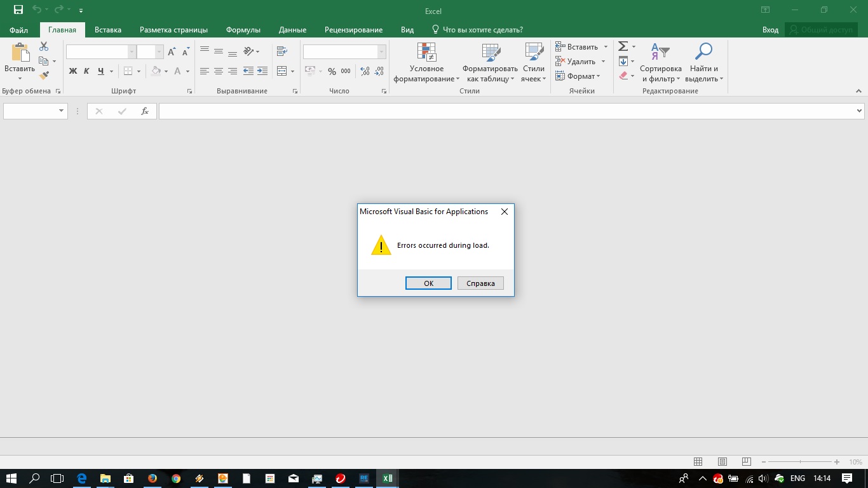
Task: Toggle Center horizontal alignment
Action: coord(219,71)
